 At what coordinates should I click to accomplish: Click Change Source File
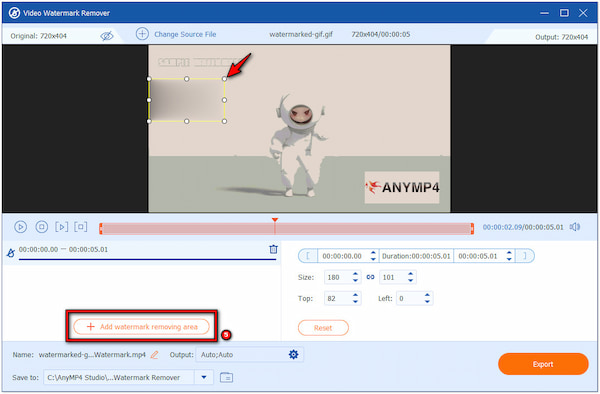click(x=185, y=34)
